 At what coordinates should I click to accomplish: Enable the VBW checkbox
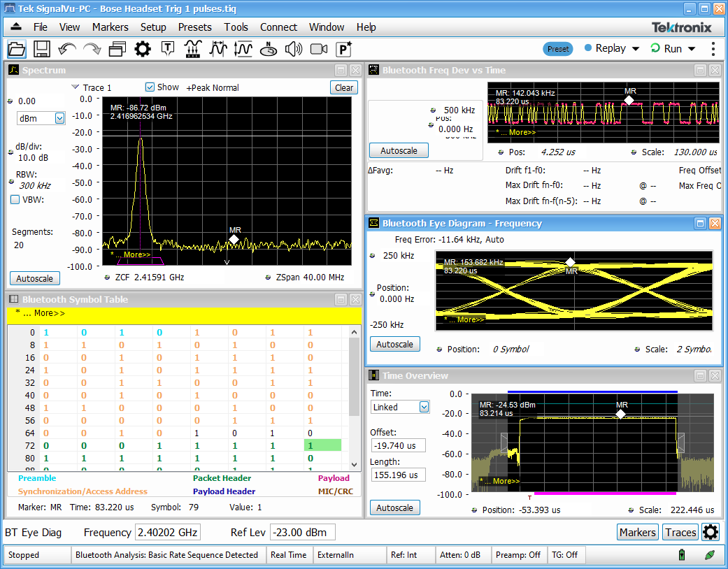(x=15, y=199)
